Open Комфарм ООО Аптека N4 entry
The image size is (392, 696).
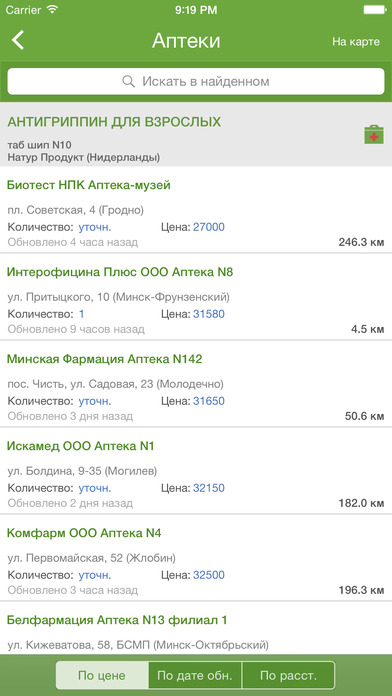[x=196, y=558]
